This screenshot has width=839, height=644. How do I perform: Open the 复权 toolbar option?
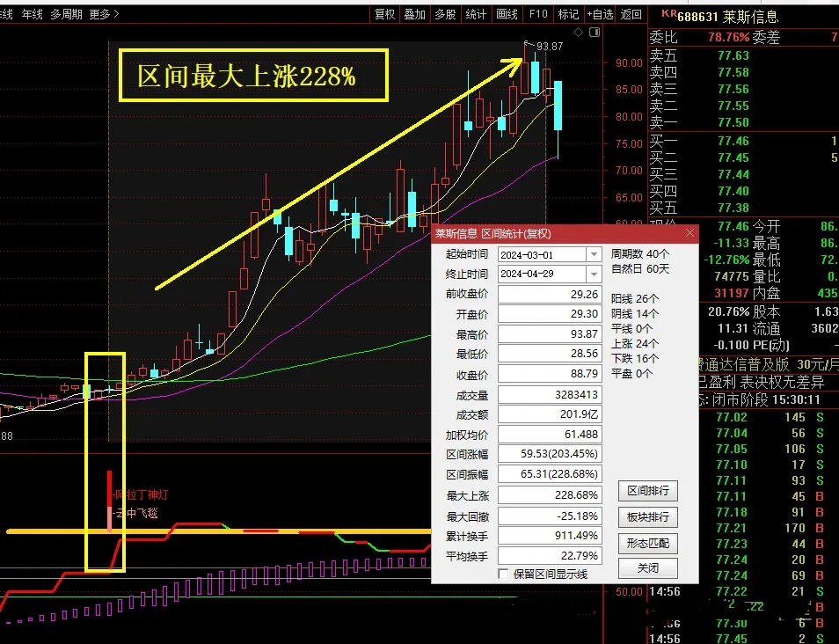(384, 14)
